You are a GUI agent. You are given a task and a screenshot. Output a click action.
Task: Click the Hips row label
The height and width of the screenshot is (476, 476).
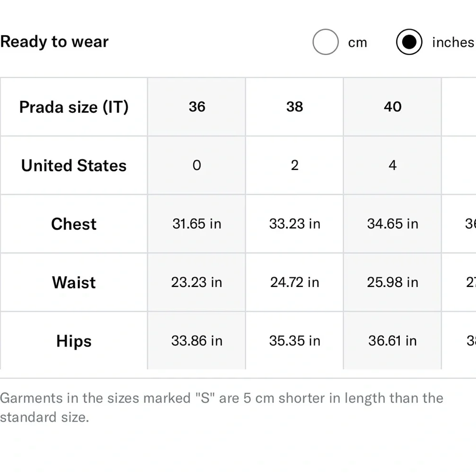pyautogui.click(x=74, y=341)
